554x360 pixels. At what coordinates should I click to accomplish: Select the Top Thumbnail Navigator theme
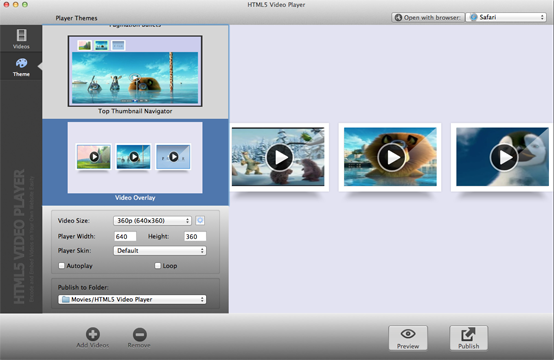pyautogui.click(x=135, y=71)
